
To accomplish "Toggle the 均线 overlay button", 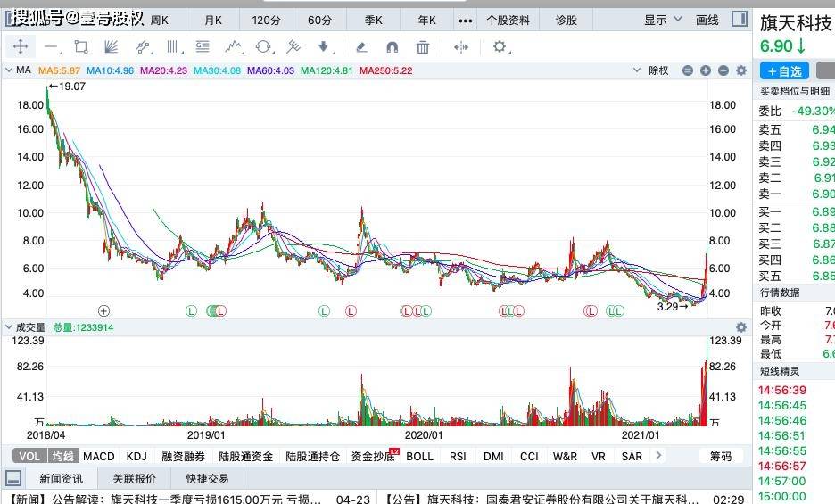I will [x=62, y=456].
